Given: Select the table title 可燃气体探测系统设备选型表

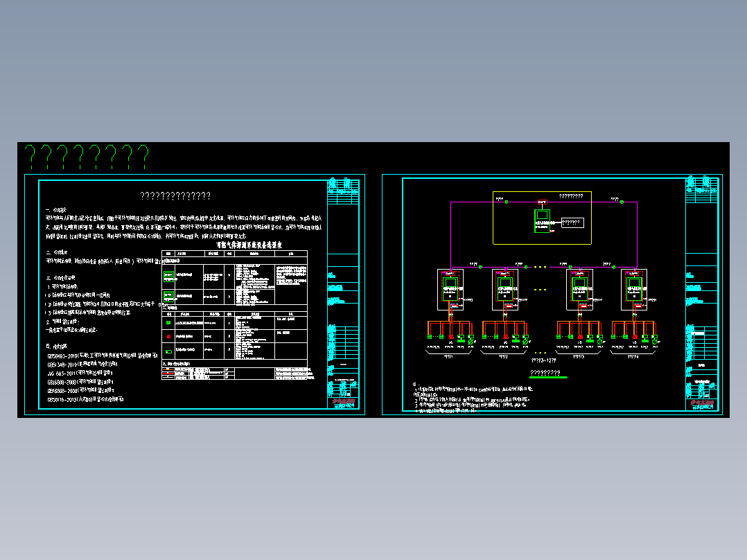Looking at the screenshot, I should tap(249, 245).
